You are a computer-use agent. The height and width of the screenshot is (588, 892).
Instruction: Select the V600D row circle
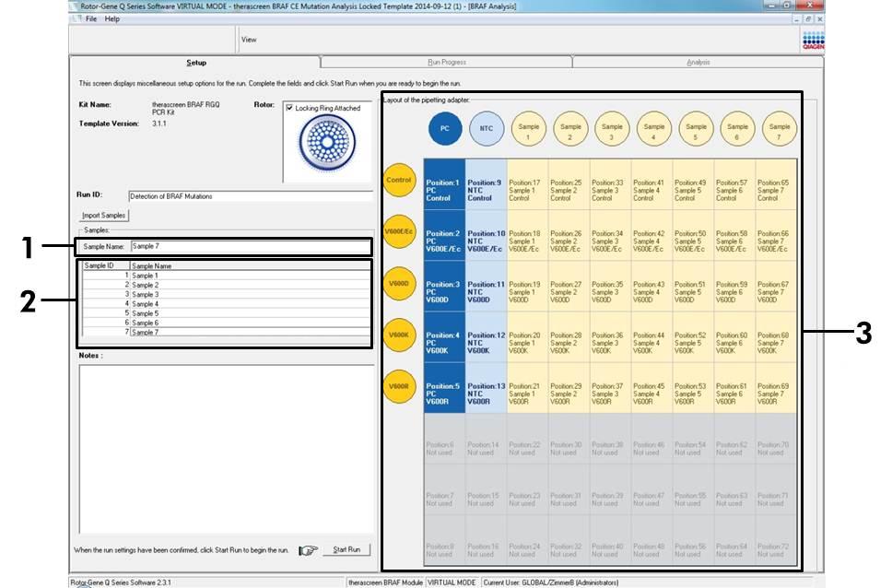click(399, 283)
